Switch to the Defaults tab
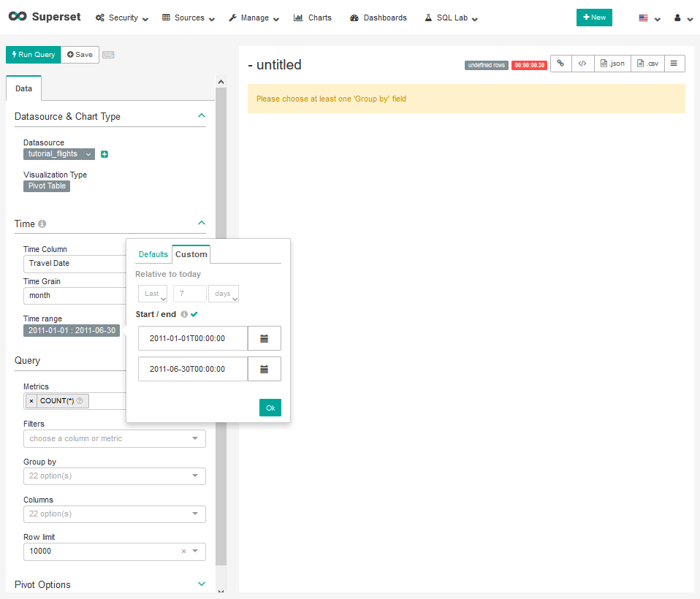The width and height of the screenshot is (700, 599). (153, 254)
